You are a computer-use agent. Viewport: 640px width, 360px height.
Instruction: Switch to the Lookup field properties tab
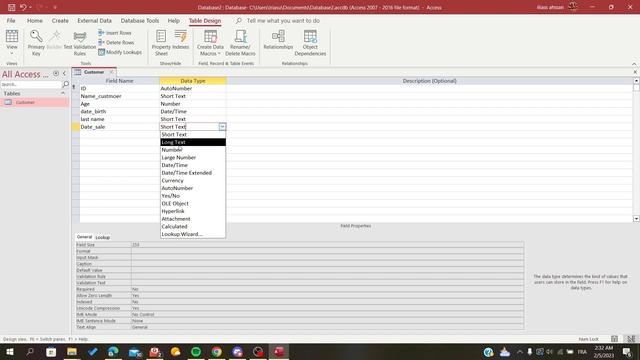tap(102, 237)
